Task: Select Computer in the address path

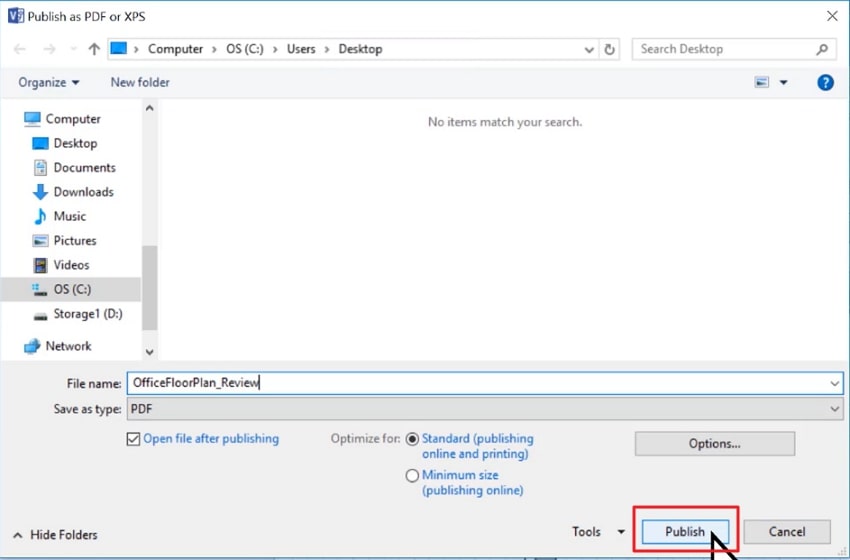Action: (x=175, y=49)
